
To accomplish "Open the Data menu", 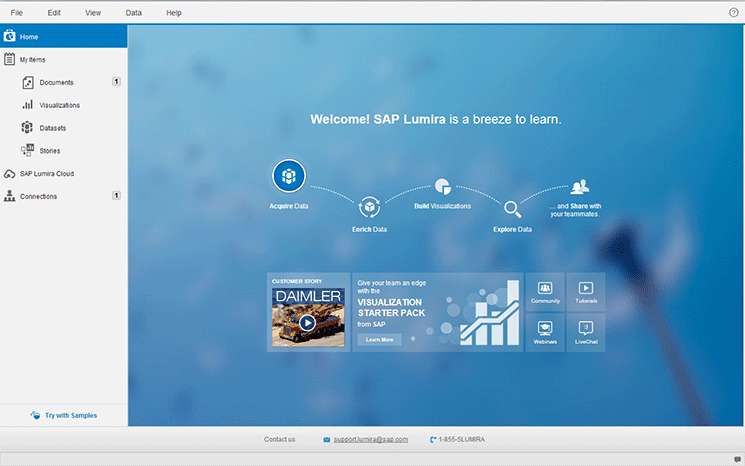I will 133,12.
